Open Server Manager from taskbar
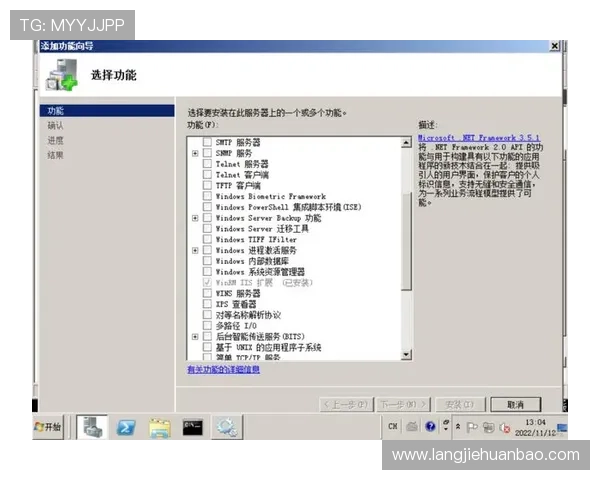600x480 pixels. 92,427
